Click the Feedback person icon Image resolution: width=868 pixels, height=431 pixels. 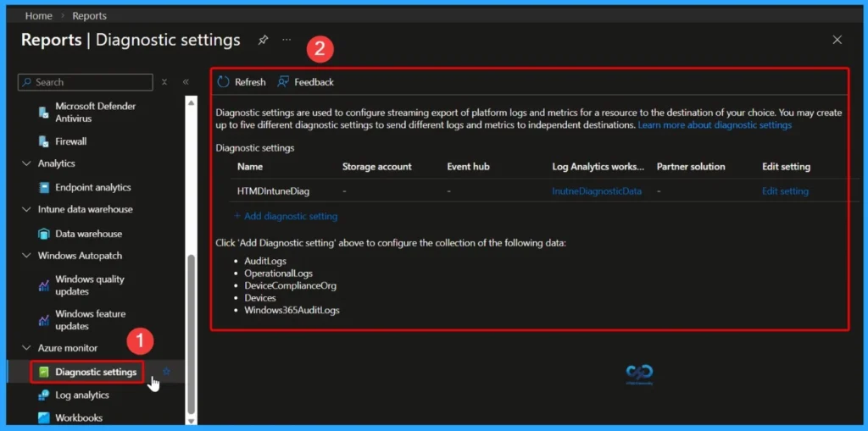point(283,82)
